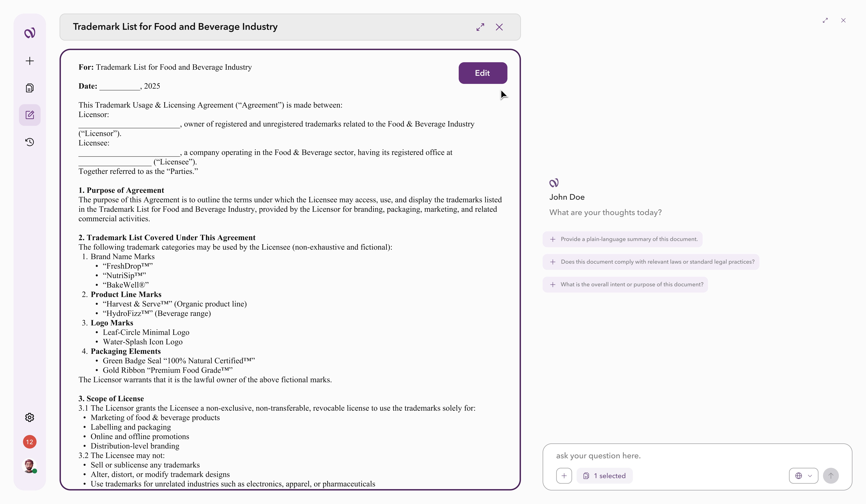Expand the document panel to fullscreen
The height and width of the screenshot is (504, 866).
click(480, 27)
